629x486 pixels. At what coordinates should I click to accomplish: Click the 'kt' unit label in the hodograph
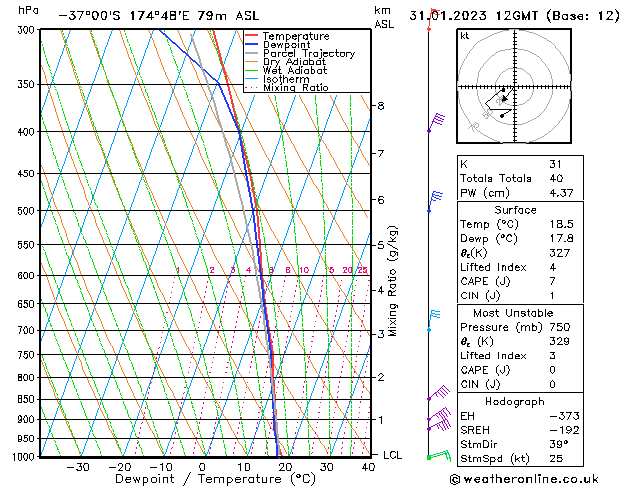coord(465,36)
